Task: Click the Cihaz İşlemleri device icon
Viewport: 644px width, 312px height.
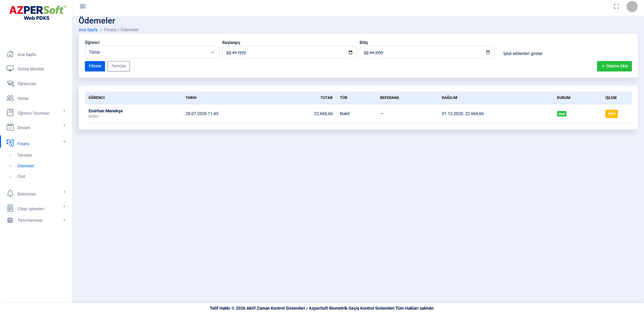Action: [x=10, y=208]
